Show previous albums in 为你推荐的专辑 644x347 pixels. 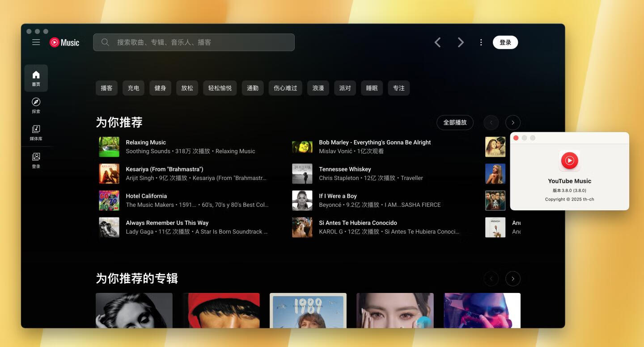click(491, 279)
